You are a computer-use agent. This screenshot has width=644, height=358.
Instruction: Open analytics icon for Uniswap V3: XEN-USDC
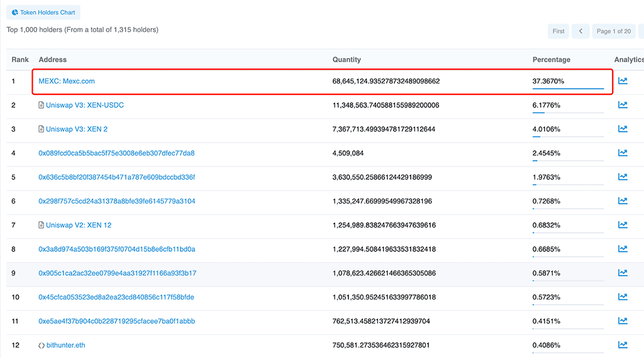click(623, 105)
